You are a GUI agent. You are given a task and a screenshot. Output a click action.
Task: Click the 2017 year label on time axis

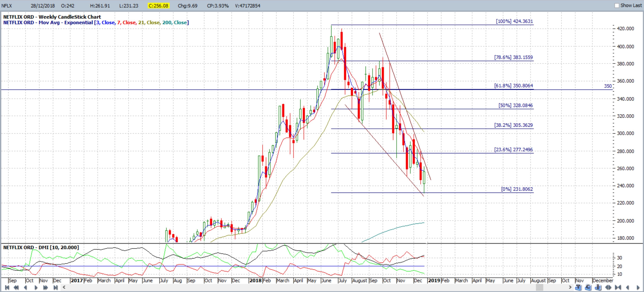click(x=77, y=280)
